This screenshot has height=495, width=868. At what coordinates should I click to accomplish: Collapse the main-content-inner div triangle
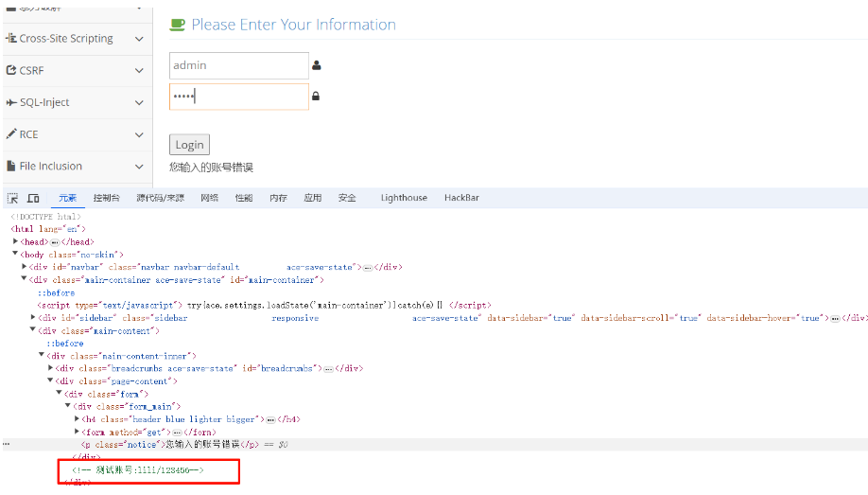tap(42, 355)
